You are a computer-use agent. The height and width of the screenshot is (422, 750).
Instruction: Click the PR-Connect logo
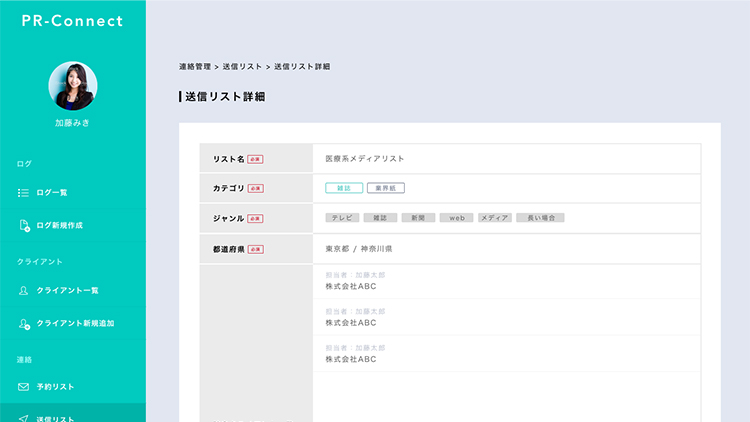tap(72, 21)
